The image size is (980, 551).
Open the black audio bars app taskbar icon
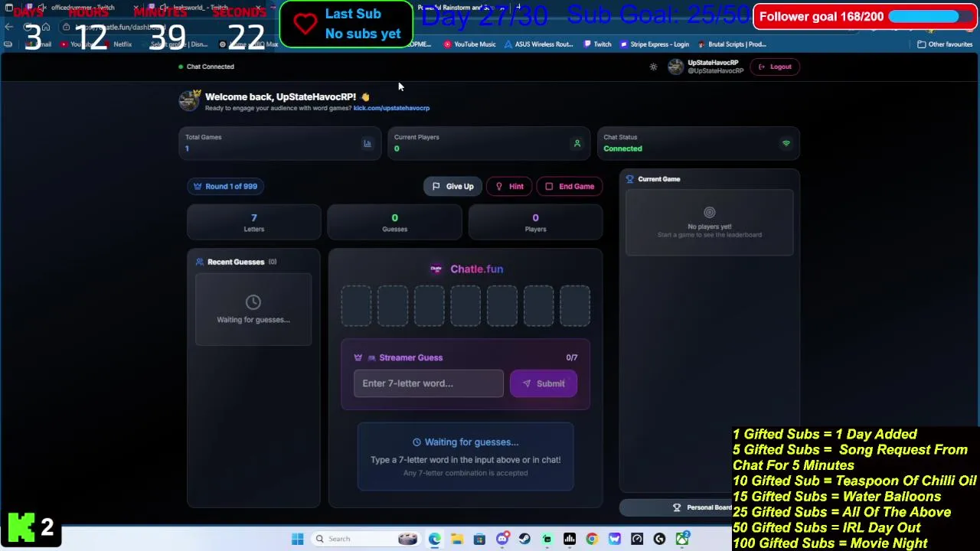click(570, 539)
